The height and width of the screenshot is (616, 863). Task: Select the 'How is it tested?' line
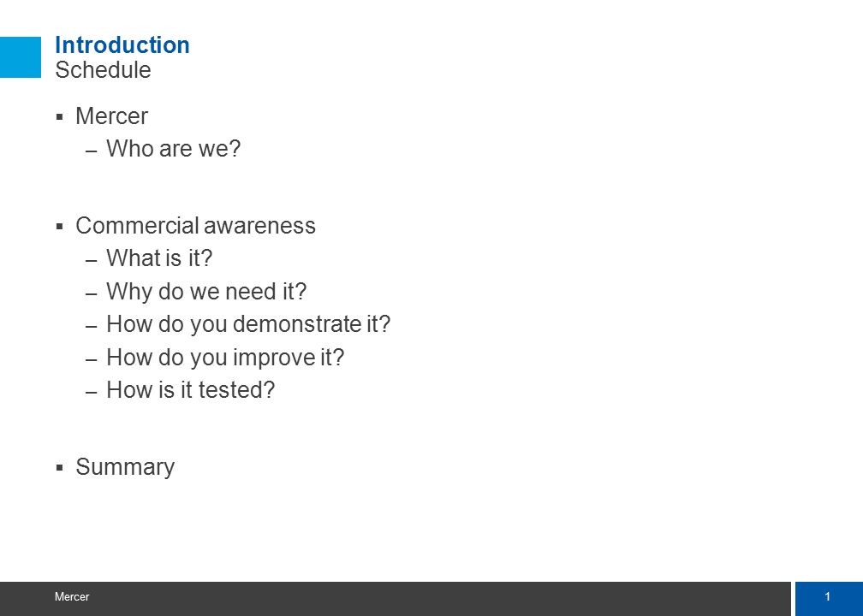(x=190, y=390)
